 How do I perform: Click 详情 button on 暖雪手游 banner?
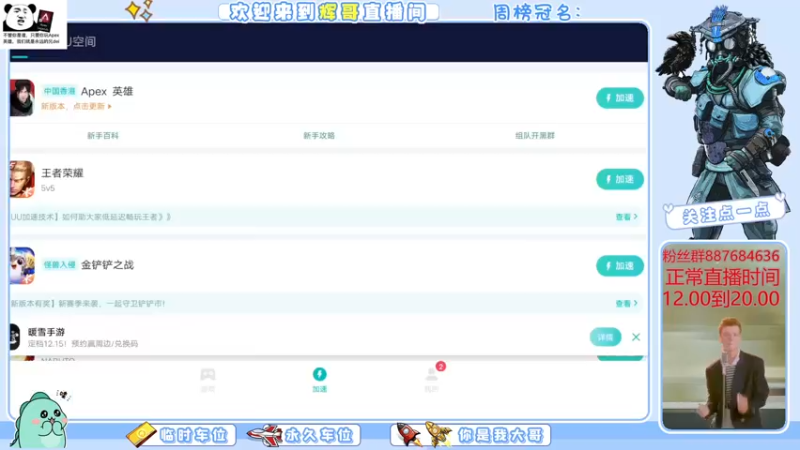click(605, 337)
